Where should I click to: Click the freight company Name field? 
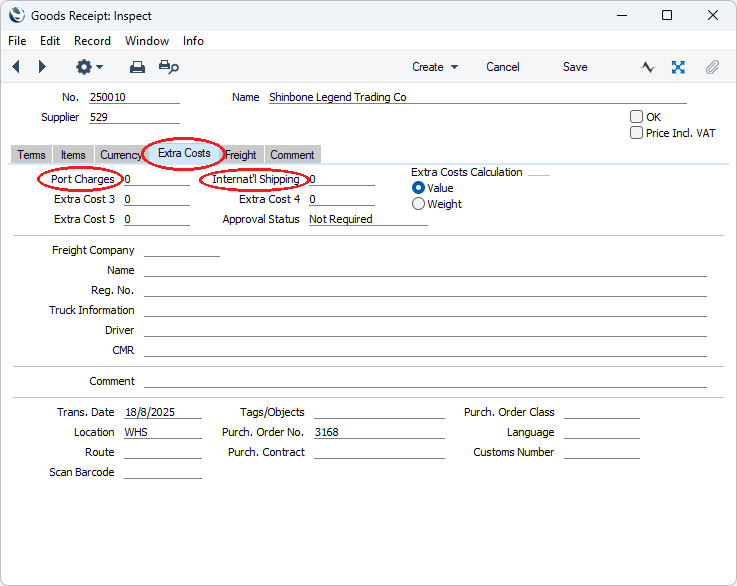[425, 270]
